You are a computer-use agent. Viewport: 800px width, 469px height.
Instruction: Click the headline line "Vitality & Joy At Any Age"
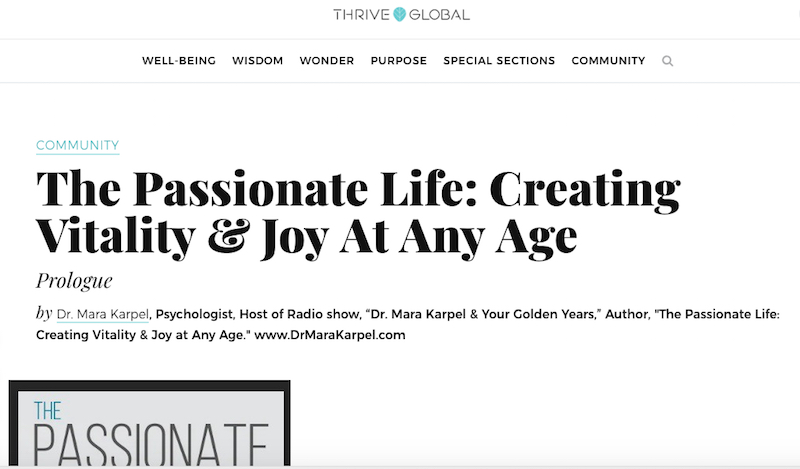307,238
